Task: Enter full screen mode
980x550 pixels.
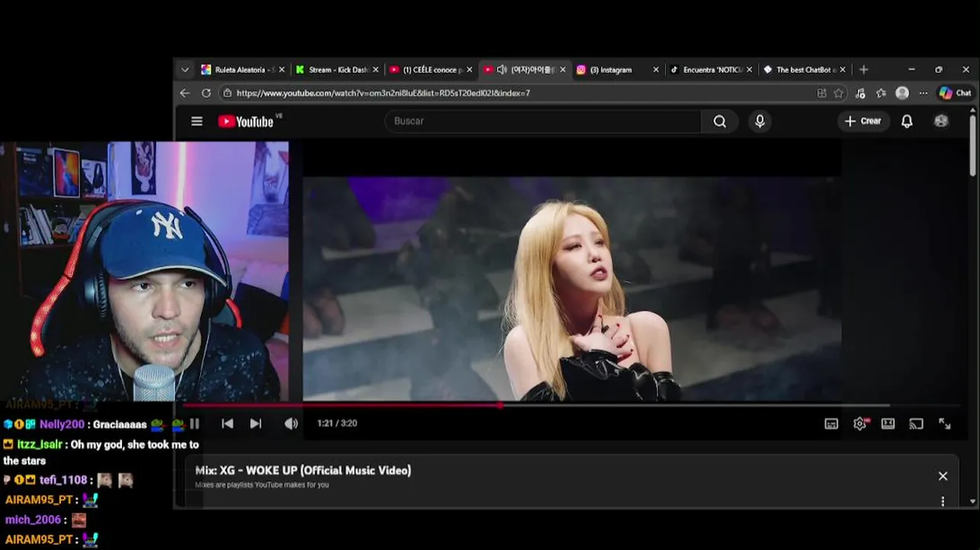Action: point(945,423)
